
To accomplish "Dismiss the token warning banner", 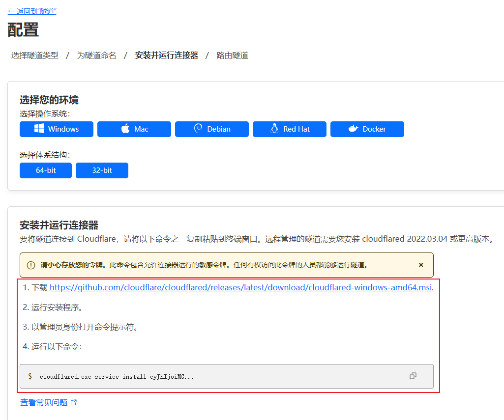I will 421,265.
